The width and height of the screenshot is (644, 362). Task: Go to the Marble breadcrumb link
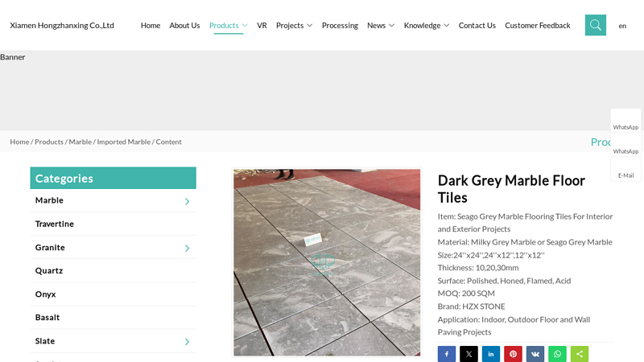[x=80, y=142]
